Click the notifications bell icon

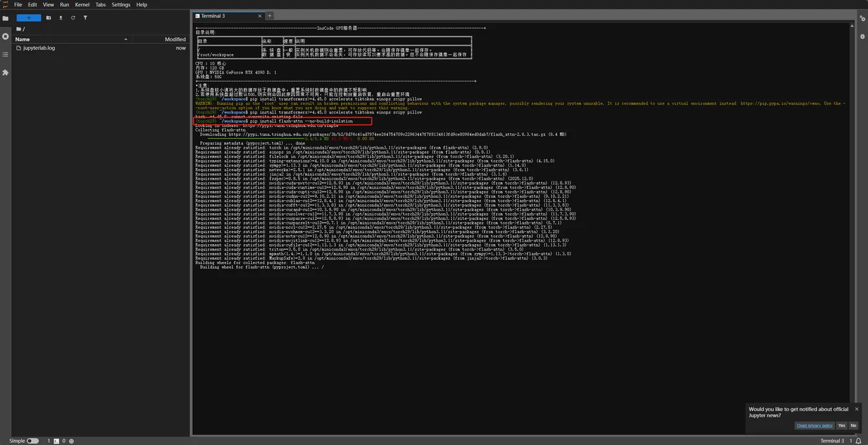[859, 441]
